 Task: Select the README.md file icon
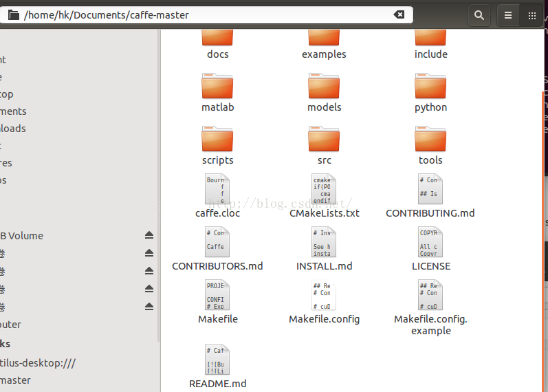[217, 360]
